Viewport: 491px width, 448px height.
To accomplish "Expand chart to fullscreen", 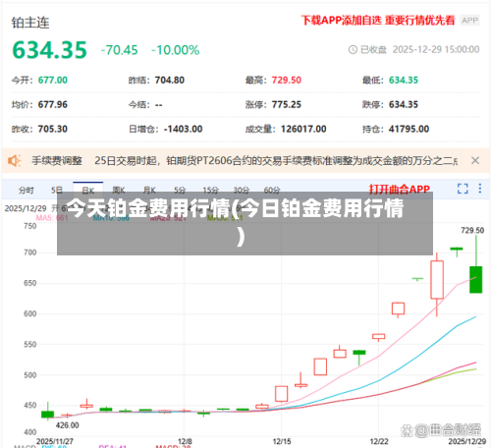I will tap(463, 189).
